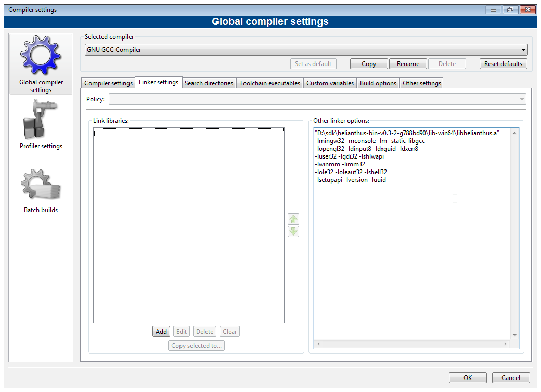Click inside Other linker options text area
Image resolution: width=541 pixels, height=392 pixels.
[411, 250]
